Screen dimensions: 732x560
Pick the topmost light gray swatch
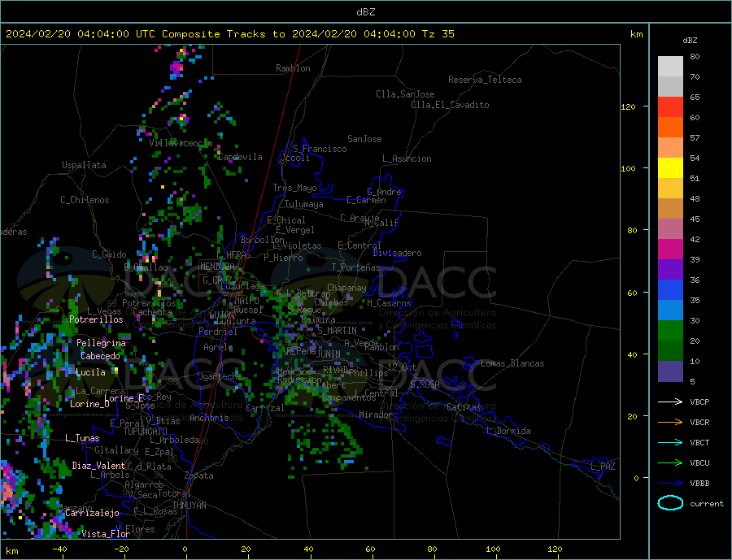(x=670, y=67)
